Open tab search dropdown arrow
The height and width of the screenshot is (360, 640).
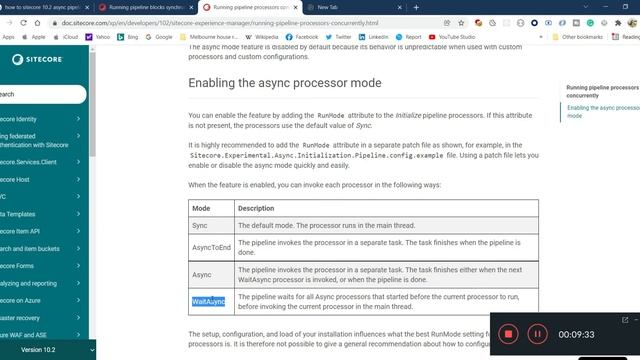coord(586,7)
